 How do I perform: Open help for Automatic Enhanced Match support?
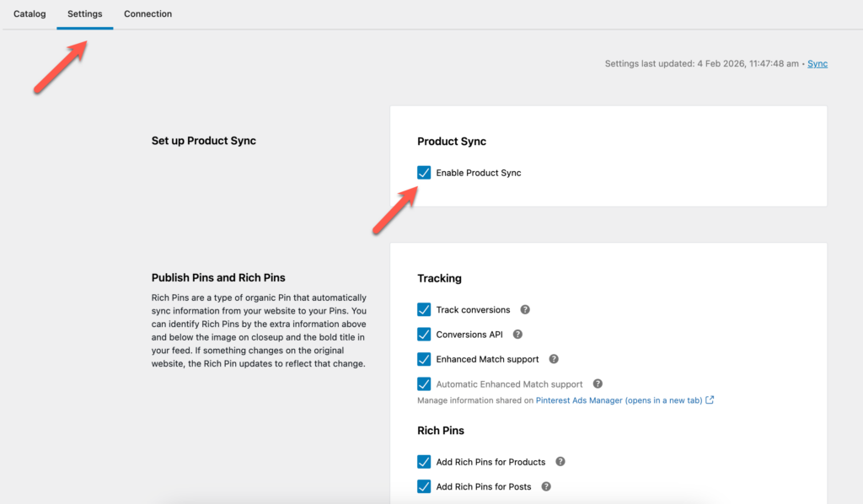point(598,383)
